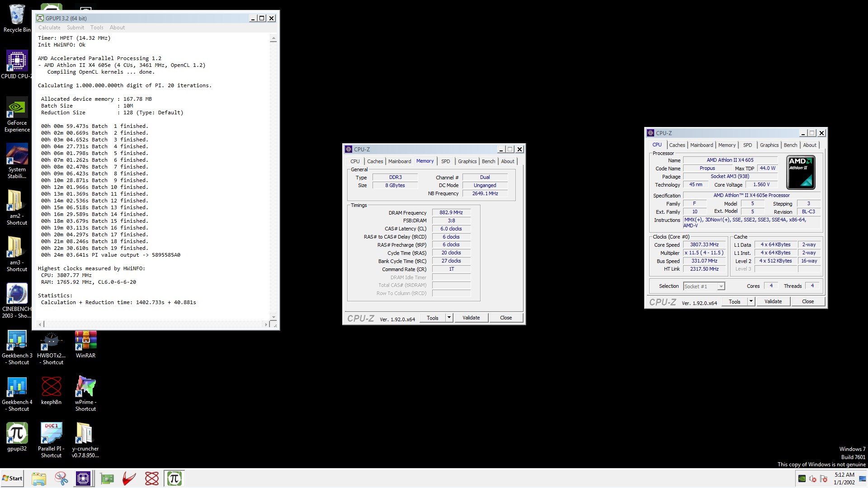Screen dimensions: 868x488
Task: Launch the Geekbench 4 shortcut
Action: pos(17,394)
